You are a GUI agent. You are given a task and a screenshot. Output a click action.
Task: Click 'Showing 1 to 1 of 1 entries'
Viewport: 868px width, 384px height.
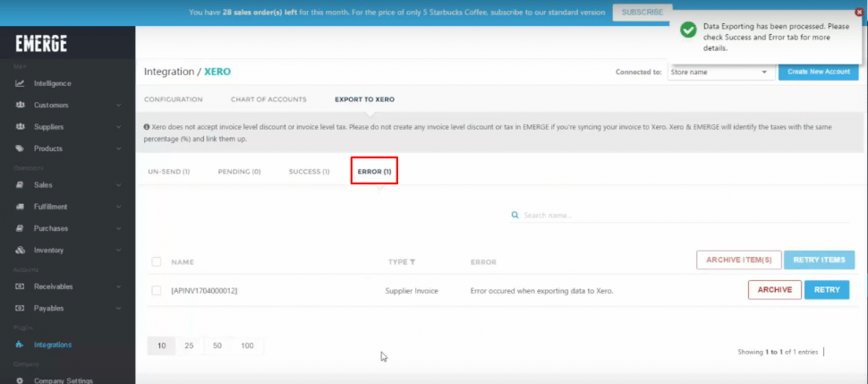[776, 352]
